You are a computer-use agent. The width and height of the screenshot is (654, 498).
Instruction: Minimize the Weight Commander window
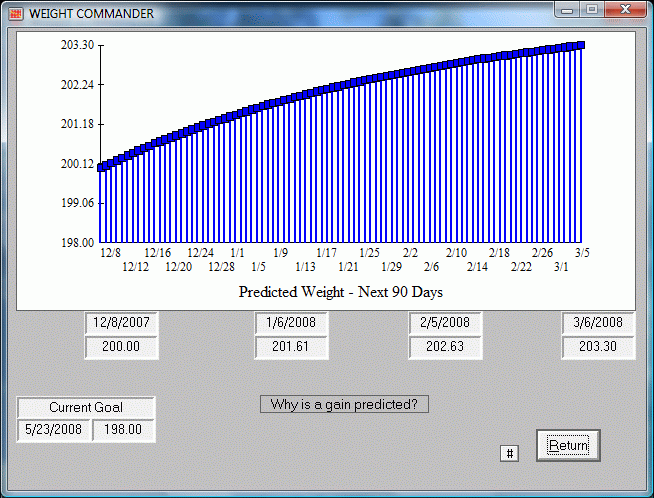tap(569, 10)
